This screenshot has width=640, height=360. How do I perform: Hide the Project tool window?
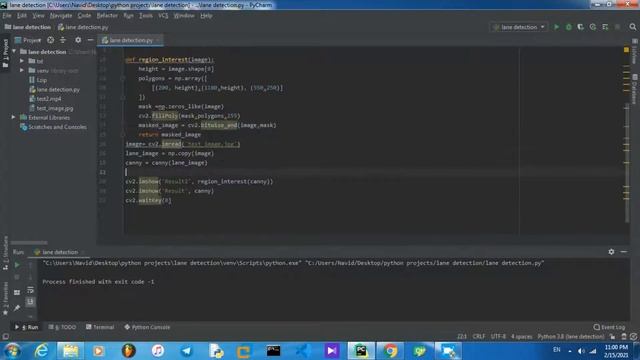click(90, 40)
